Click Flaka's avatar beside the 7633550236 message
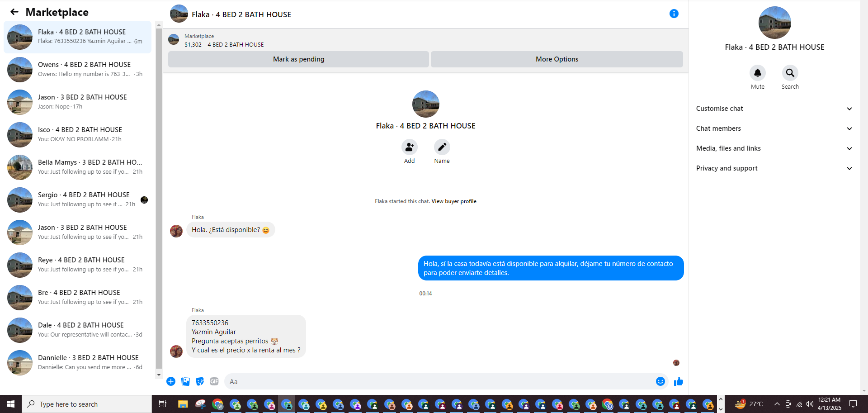Image resolution: width=868 pixels, height=413 pixels. [176, 351]
